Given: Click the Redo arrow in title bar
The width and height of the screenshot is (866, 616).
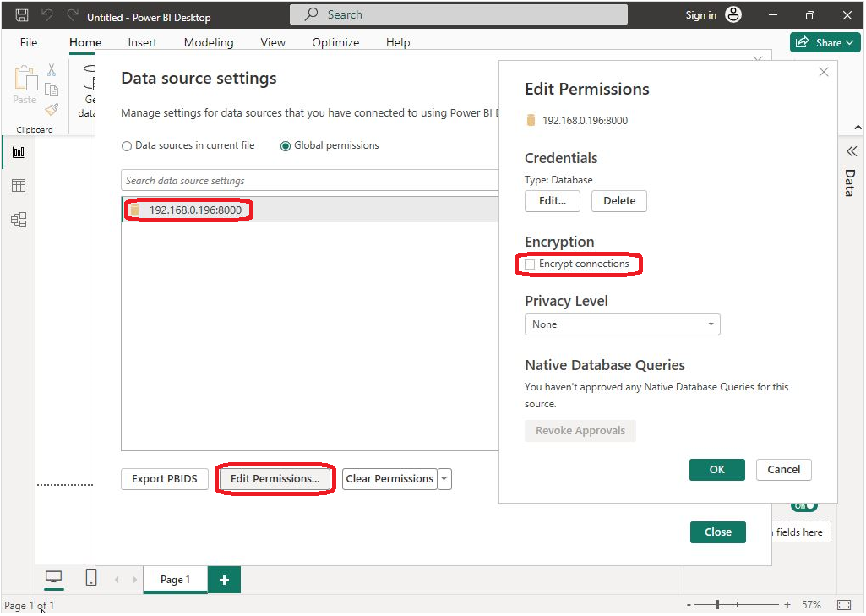Looking at the screenshot, I should (x=73, y=15).
